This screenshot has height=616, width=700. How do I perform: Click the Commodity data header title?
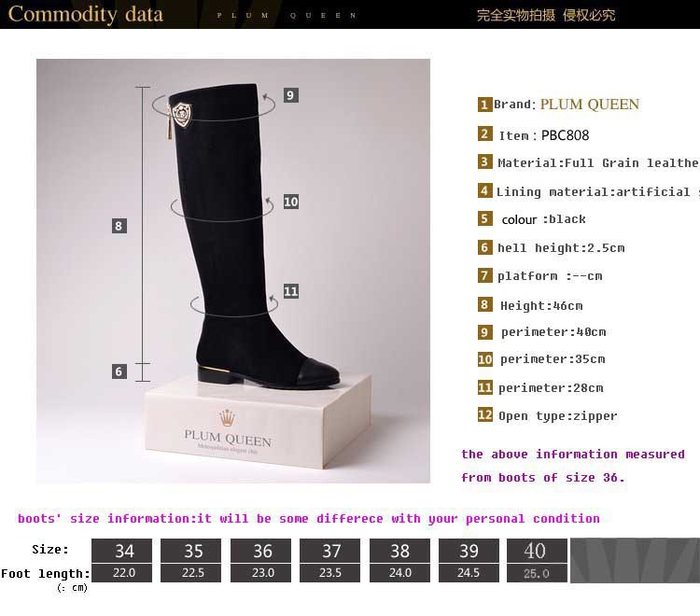(x=86, y=14)
